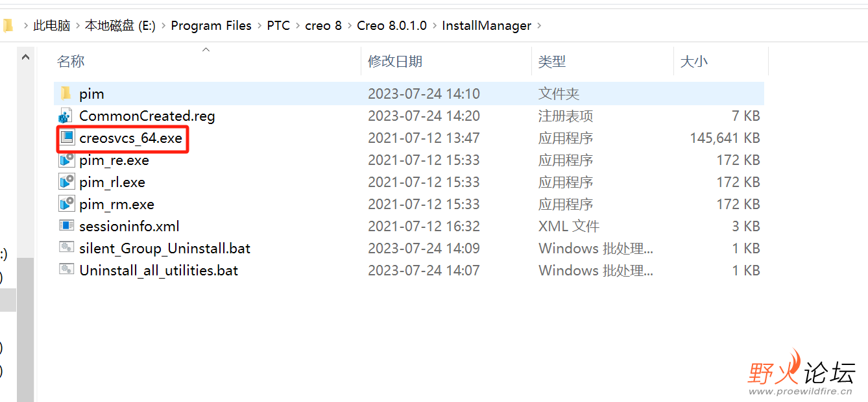Open Program Files breadcrumb segment
Viewport: 868px width, 402px height.
[x=211, y=26]
